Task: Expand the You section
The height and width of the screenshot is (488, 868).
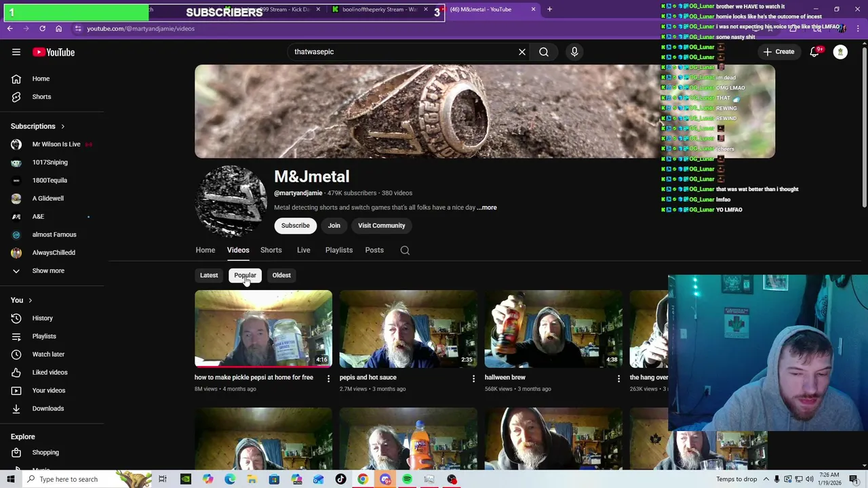Action: pyautogui.click(x=22, y=300)
